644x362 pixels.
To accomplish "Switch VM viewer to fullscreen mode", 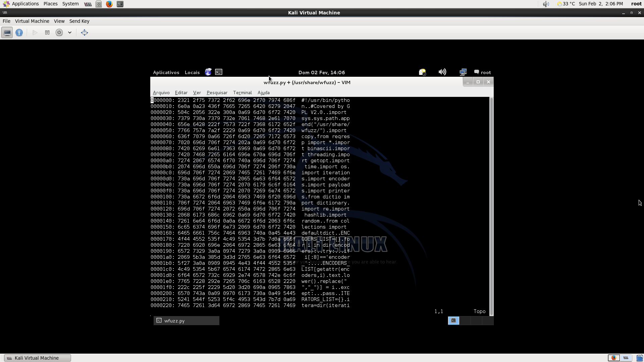I will click(x=85, y=33).
